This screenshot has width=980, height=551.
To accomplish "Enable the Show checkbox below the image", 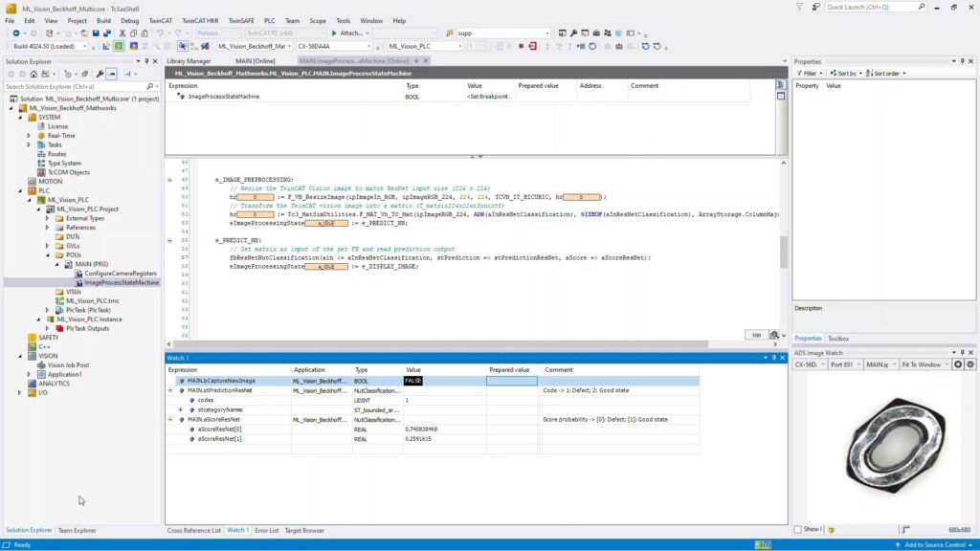I will [798, 529].
